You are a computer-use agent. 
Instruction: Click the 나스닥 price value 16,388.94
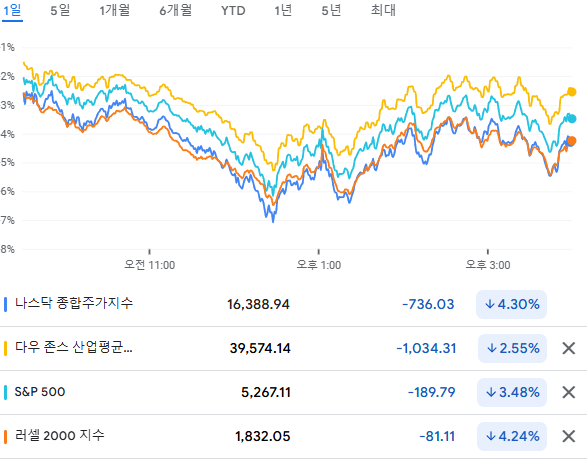pyautogui.click(x=258, y=304)
